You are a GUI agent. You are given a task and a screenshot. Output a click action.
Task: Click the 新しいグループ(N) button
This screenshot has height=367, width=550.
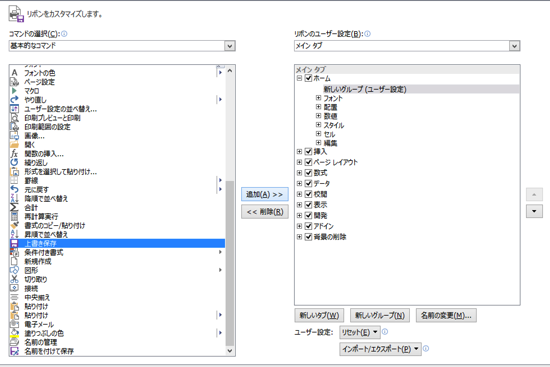click(380, 315)
